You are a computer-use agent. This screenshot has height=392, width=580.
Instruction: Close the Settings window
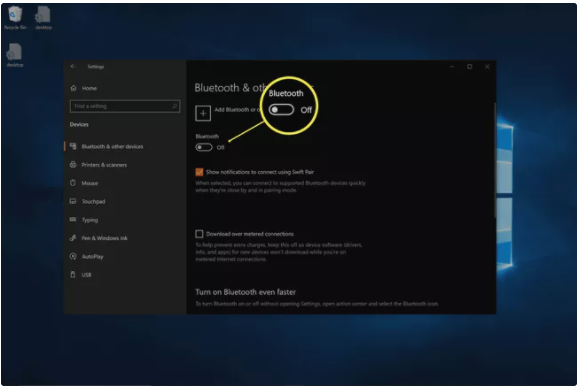[x=487, y=67]
